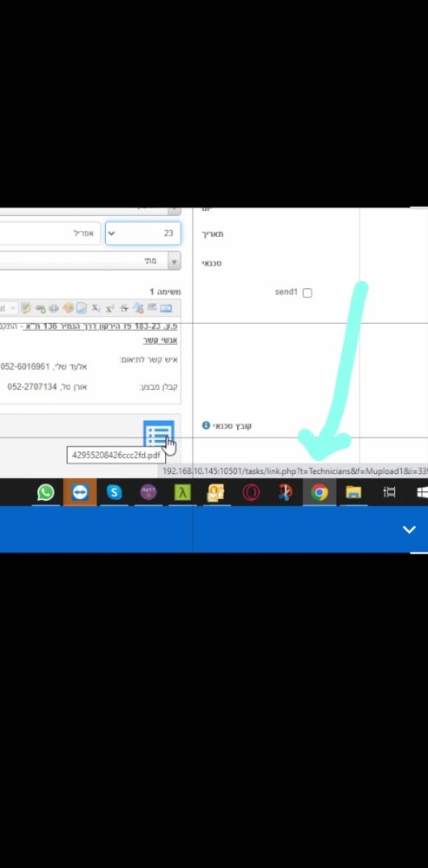The image size is (428, 868).
Task: Apply subscript in the editor toolbar
Action: tap(95, 308)
